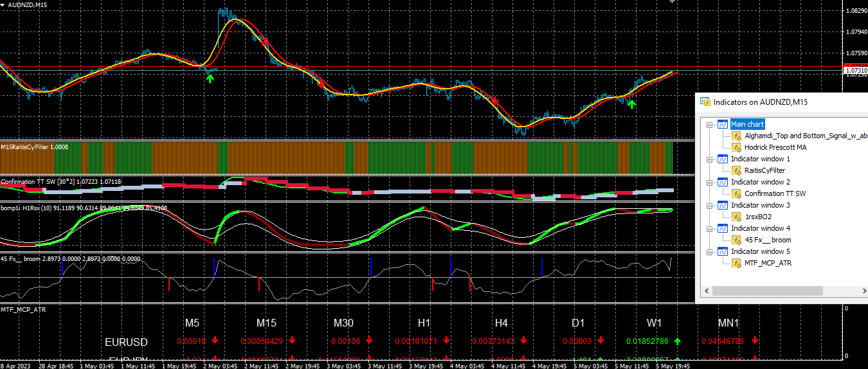Image resolution: width=868 pixels, height=369 pixels.
Task: Collapse the Main chart tree node
Action: tap(710, 124)
